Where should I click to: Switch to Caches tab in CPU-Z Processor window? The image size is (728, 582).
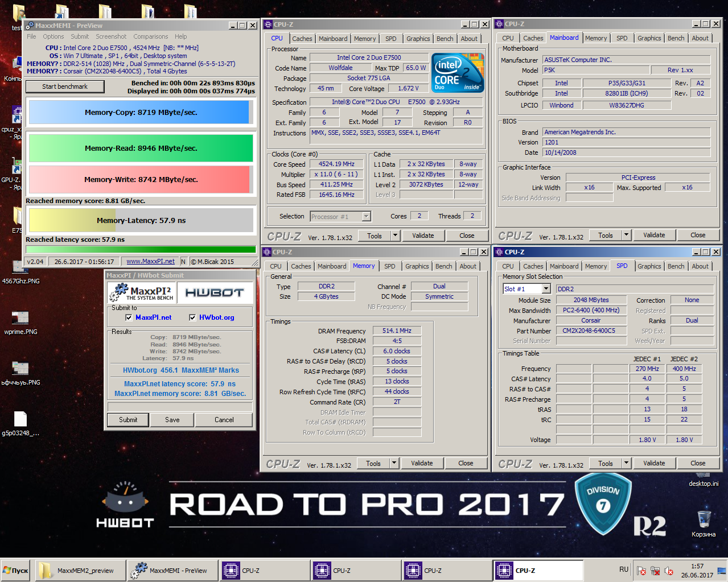point(302,39)
